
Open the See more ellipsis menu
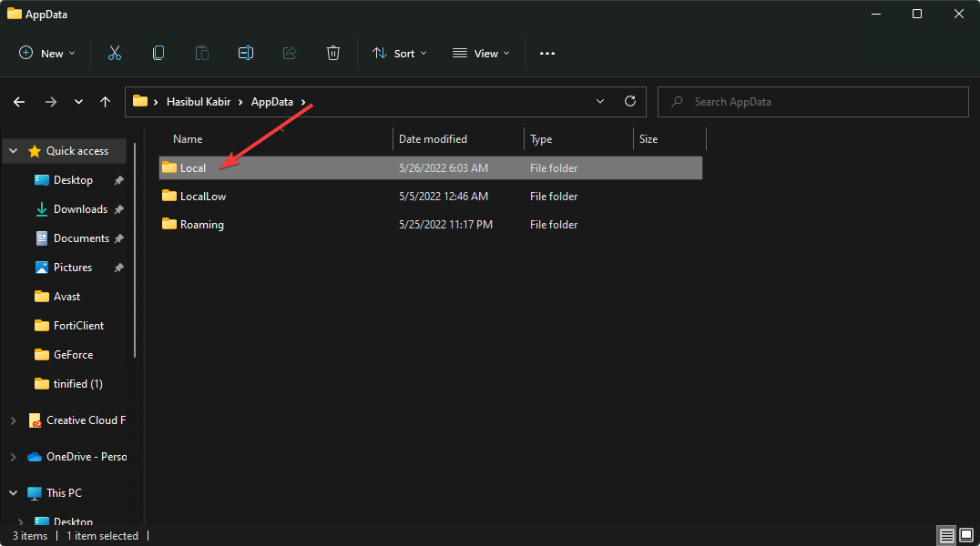(x=546, y=54)
